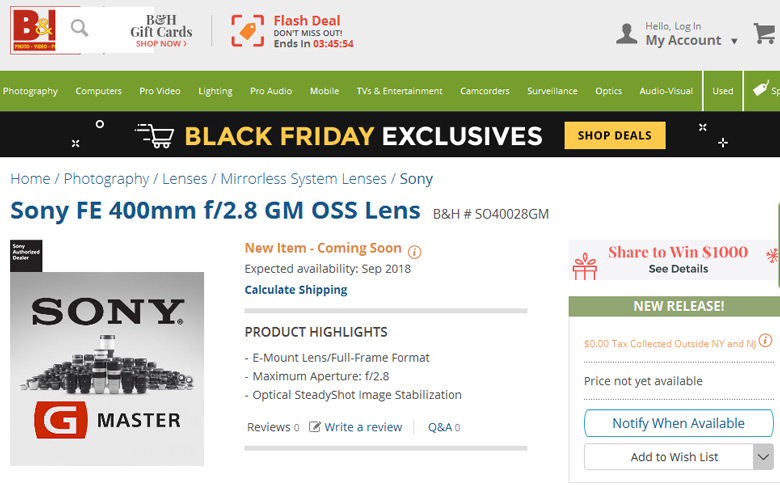Open the Calculate Shipping link

click(x=296, y=290)
